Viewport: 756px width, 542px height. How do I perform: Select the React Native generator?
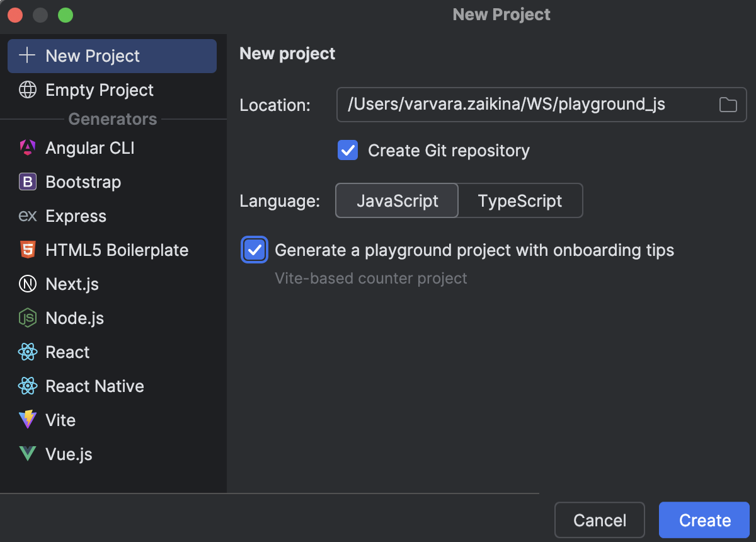94,386
